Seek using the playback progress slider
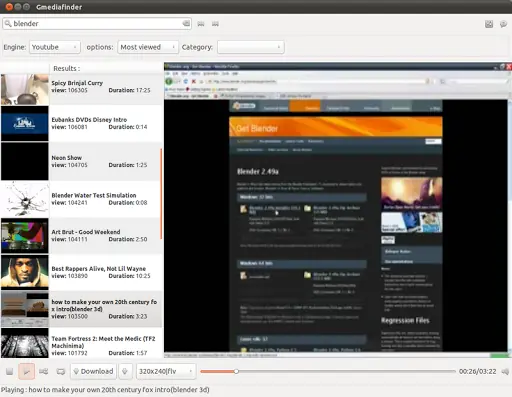This screenshot has height=397, width=512. (328, 371)
